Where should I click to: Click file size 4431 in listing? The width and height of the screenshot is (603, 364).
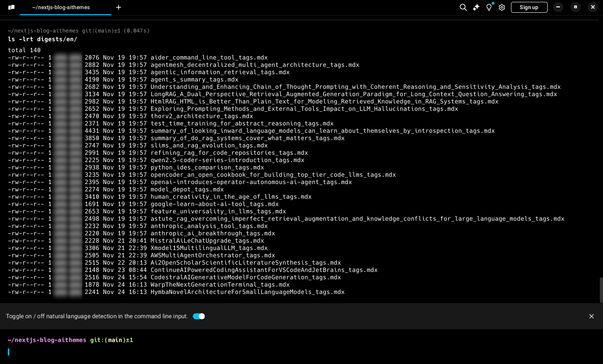point(92,131)
